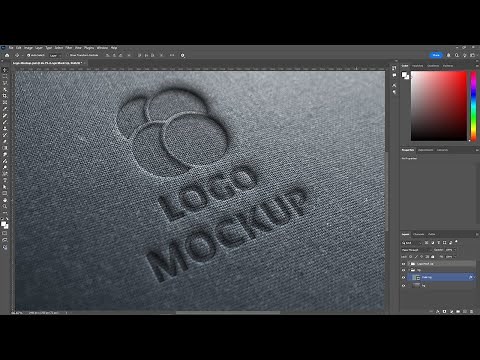
Task: Open the workspace switcher icon
Action: [x=472, y=55]
